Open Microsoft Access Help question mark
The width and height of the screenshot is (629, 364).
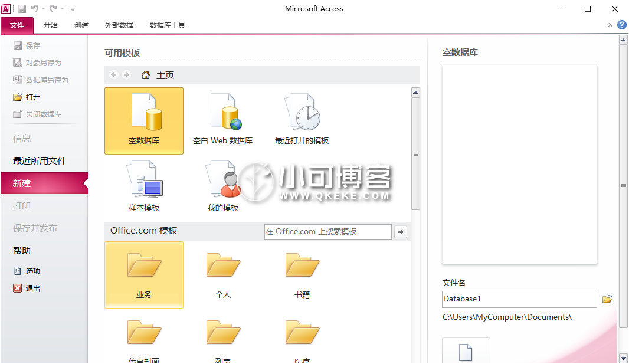click(622, 25)
